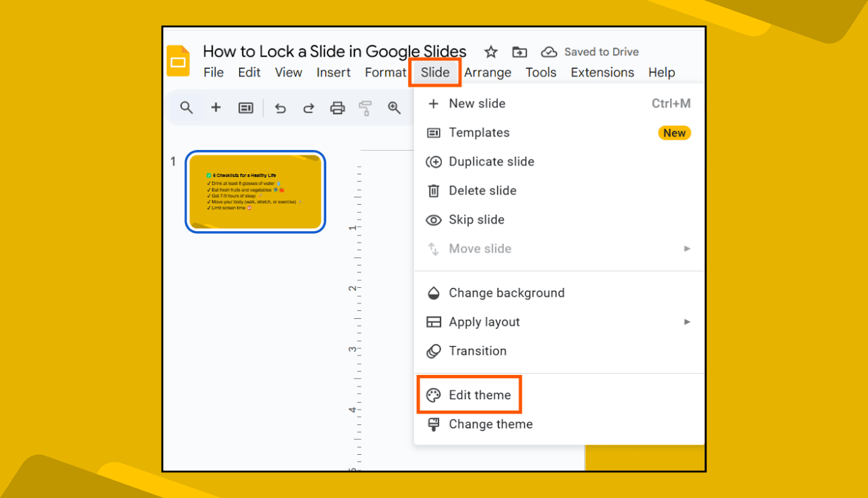Viewport: 868px width, 498px height.
Task: Open the templates gallery toolbar icon
Action: tap(245, 107)
